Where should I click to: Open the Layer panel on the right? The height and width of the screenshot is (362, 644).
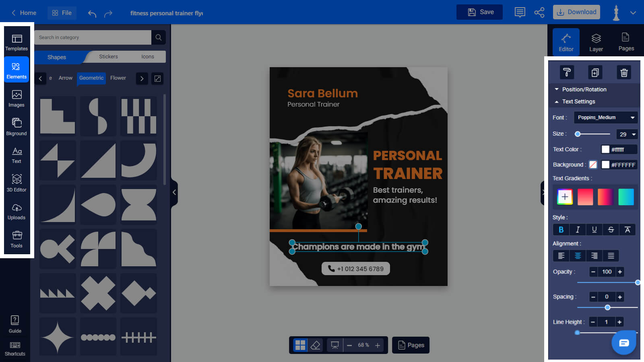(x=596, y=41)
